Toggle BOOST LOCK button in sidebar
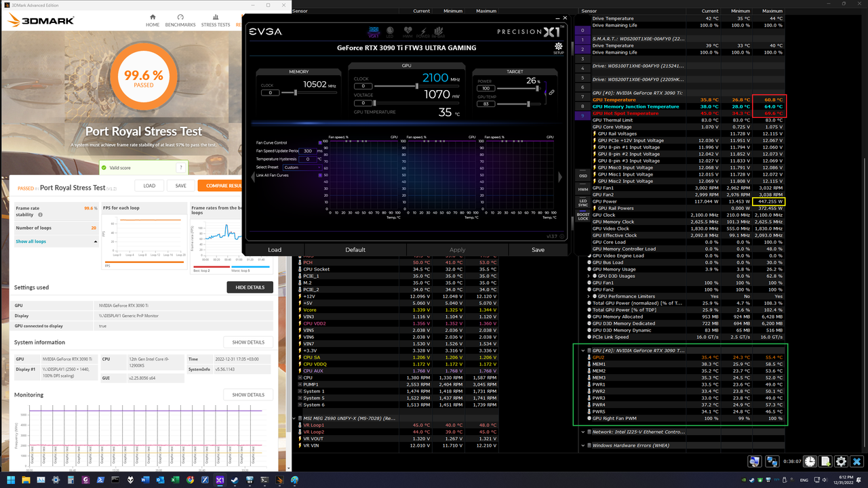The height and width of the screenshot is (488, 868). (583, 217)
